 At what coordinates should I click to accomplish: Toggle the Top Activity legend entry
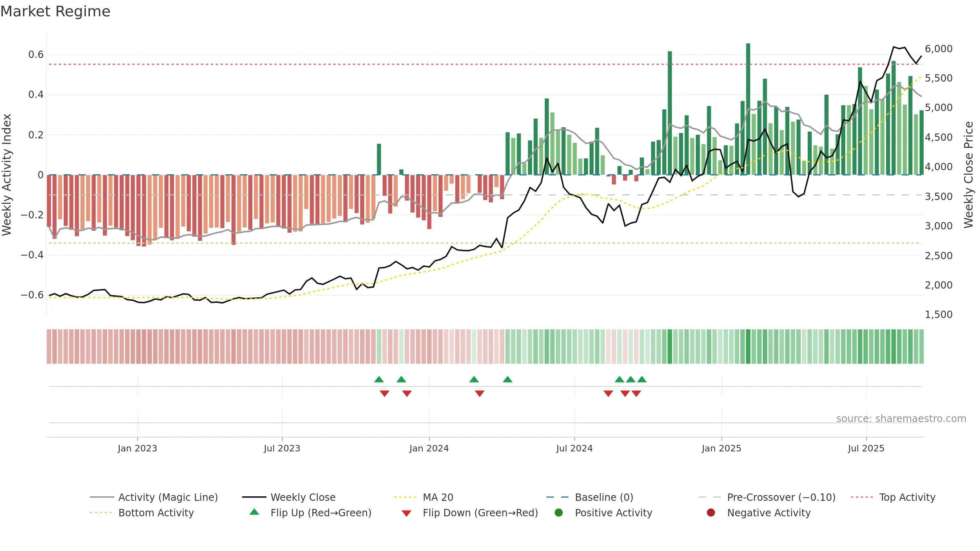coord(893,497)
